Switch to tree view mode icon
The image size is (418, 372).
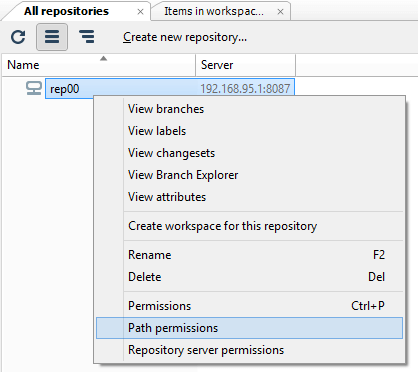tap(87, 37)
